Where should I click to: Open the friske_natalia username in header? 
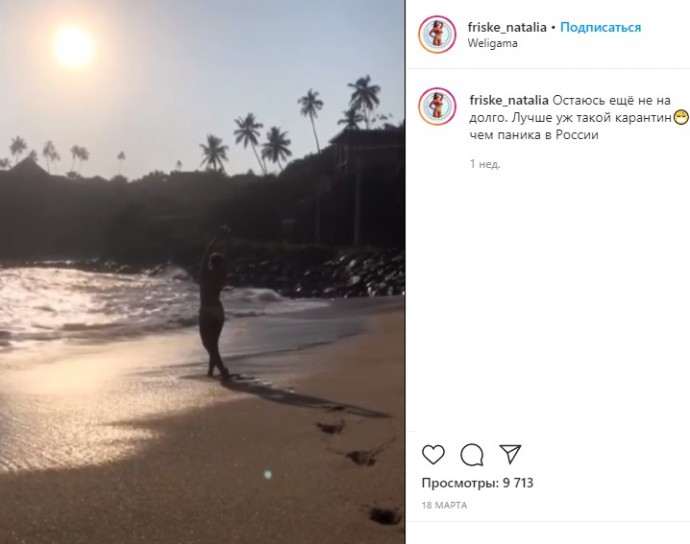[x=507, y=27]
